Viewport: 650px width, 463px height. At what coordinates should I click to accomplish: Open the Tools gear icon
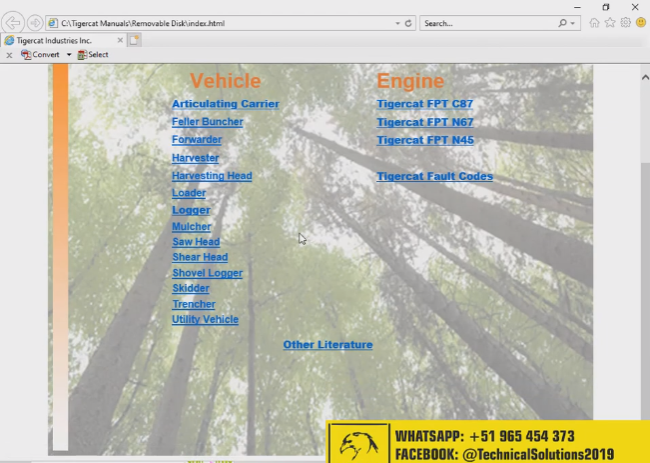[x=625, y=22]
